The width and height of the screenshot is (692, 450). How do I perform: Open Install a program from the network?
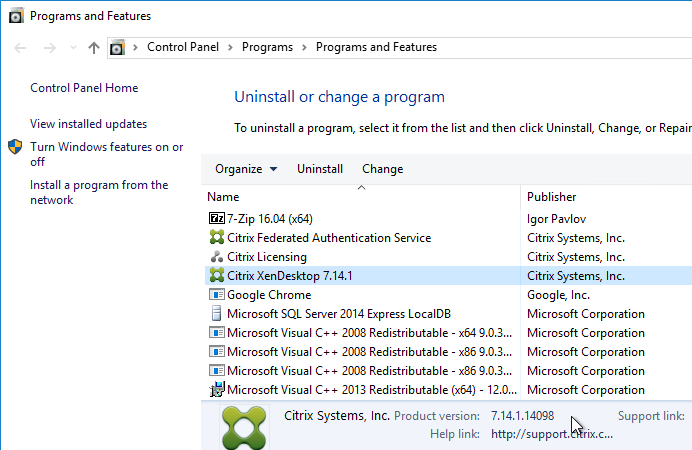pos(99,192)
